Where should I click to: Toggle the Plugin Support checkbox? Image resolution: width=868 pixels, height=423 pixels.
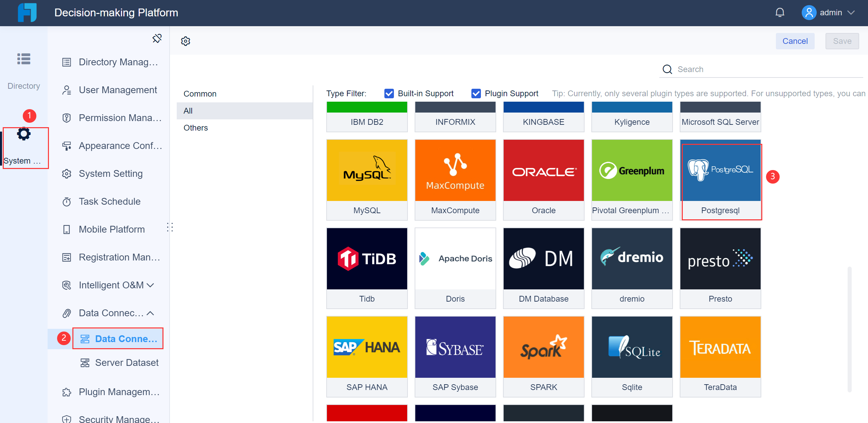click(476, 94)
